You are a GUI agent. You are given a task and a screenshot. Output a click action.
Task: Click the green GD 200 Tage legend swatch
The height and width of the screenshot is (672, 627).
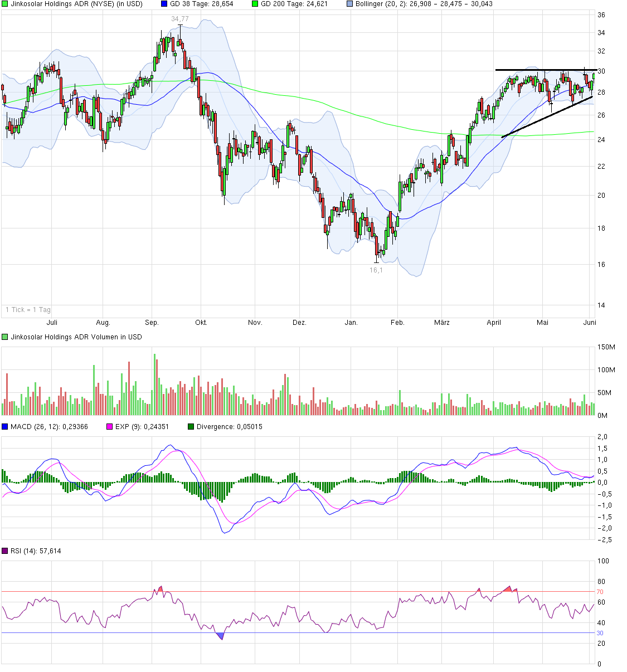(x=255, y=4)
